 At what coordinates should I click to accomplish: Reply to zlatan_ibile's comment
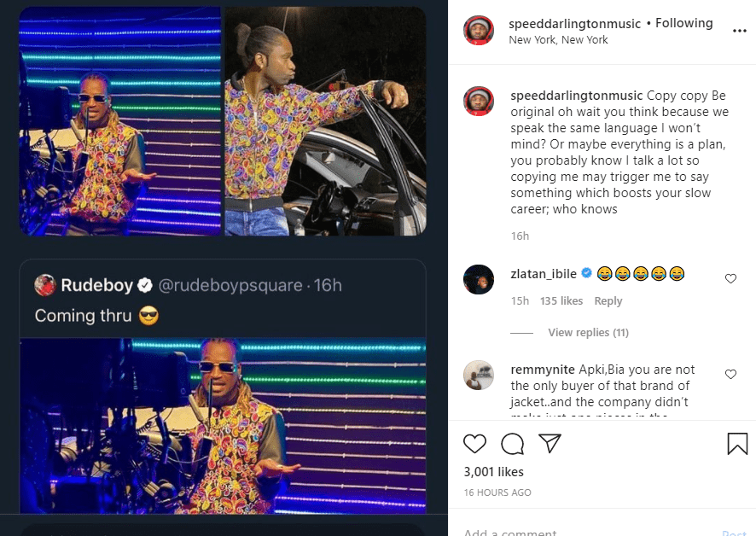pyautogui.click(x=608, y=301)
